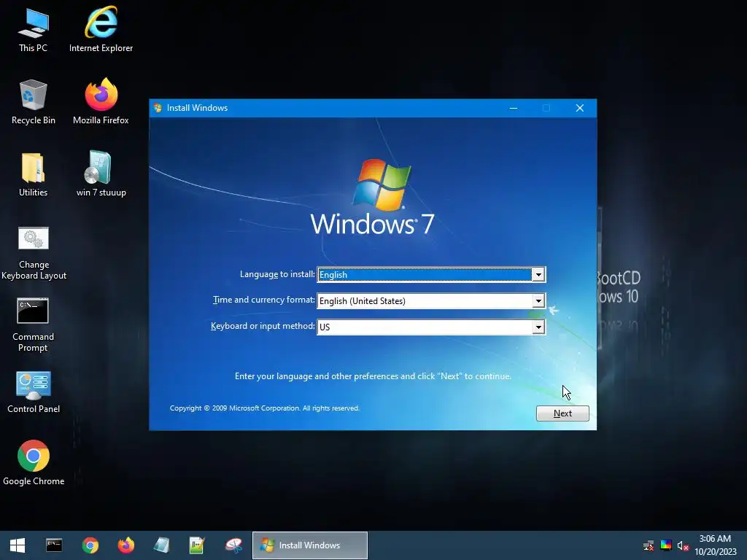The height and width of the screenshot is (560, 747).
Task: Click Firefox icon in taskbar
Action: (x=126, y=545)
